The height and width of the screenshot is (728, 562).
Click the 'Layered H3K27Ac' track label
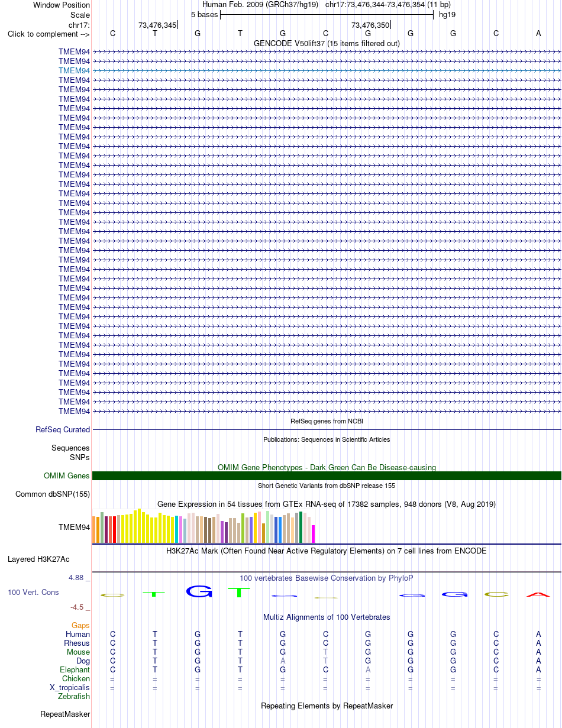coord(38,559)
